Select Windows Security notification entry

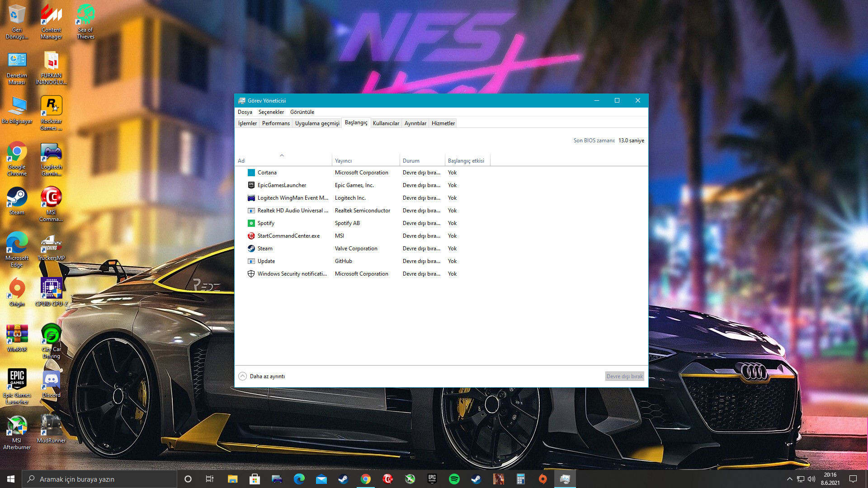tap(292, 274)
